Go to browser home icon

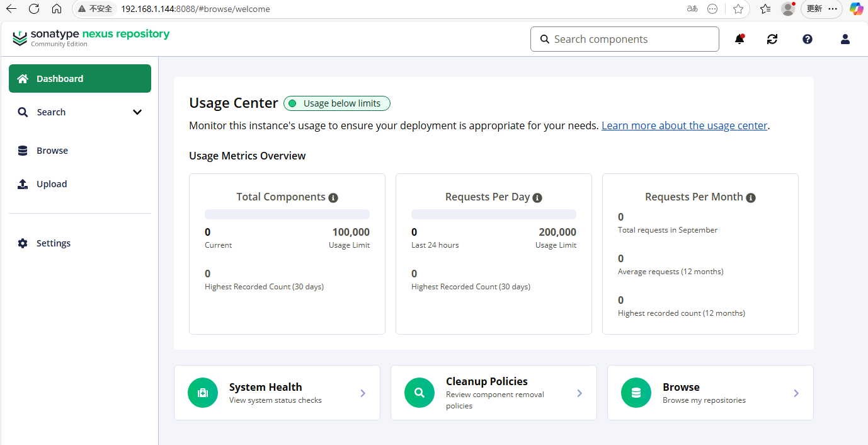(57, 9)
